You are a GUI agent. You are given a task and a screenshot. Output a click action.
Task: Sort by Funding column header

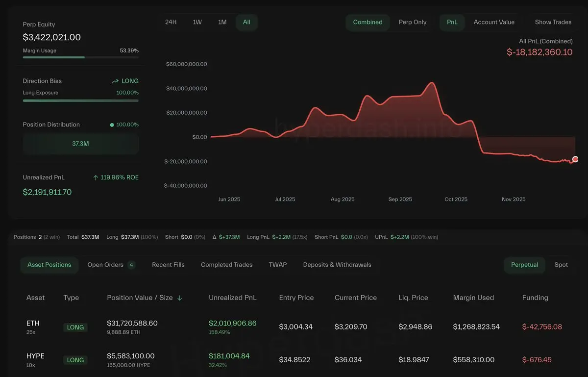pos(535,298)
